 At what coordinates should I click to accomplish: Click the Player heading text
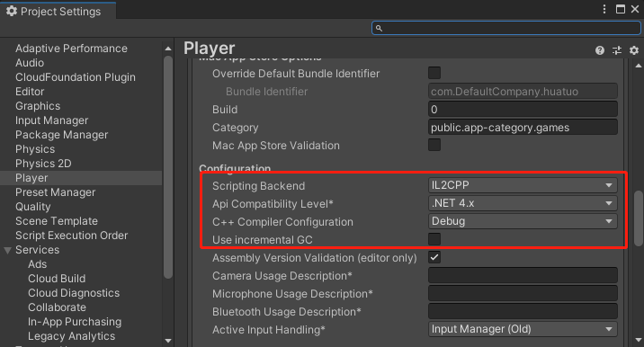tap(209, 49)
